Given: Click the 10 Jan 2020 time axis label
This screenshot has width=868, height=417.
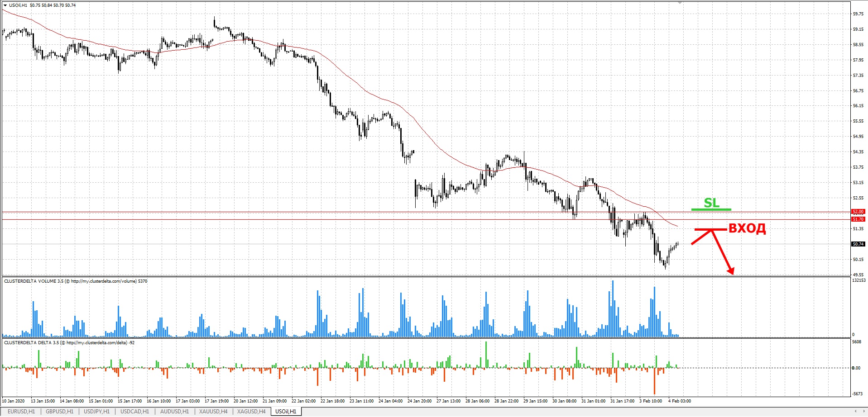Looking at the screenshot, I should (13, 401).
